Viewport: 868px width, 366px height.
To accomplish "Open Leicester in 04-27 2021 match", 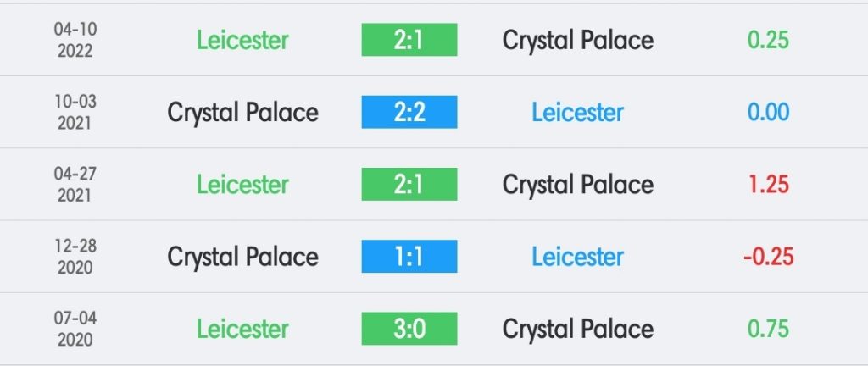I will click(x=242, y=185).
